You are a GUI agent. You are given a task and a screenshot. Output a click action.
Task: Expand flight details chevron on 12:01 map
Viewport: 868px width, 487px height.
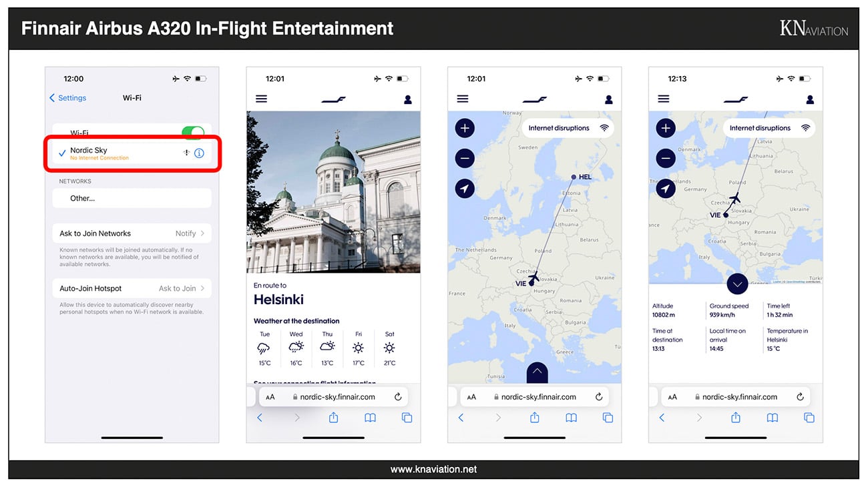tap(537, 372)
